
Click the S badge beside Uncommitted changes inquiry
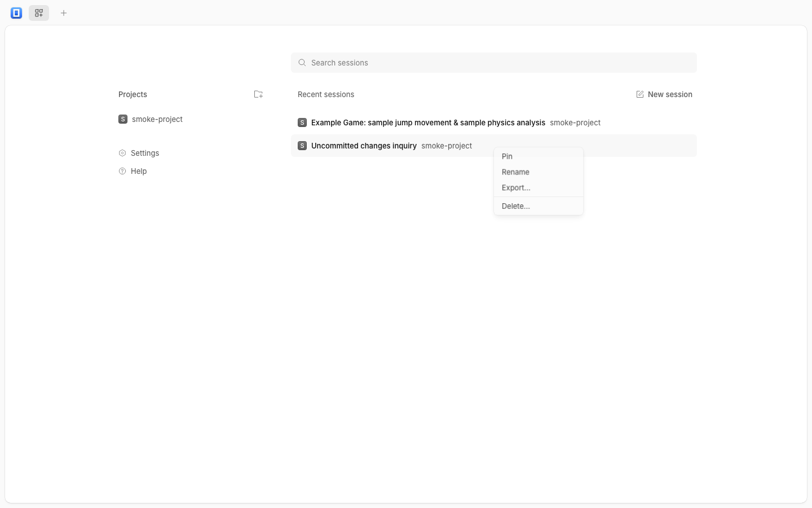click(302, 146)
